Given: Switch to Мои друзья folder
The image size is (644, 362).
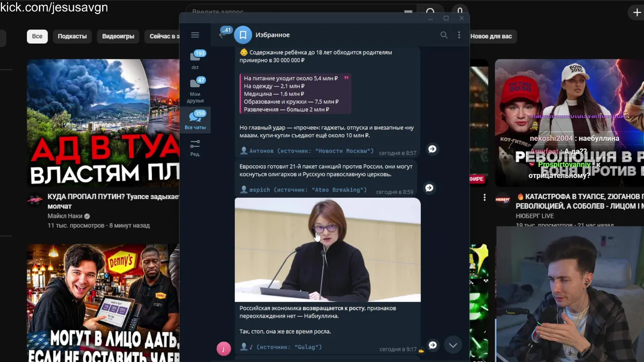Looking at the screenshot, I should click(x=195, y=90).
